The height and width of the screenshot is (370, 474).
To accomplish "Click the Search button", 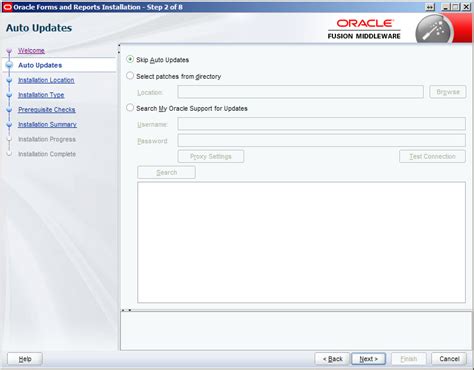I will coord(166,172).
